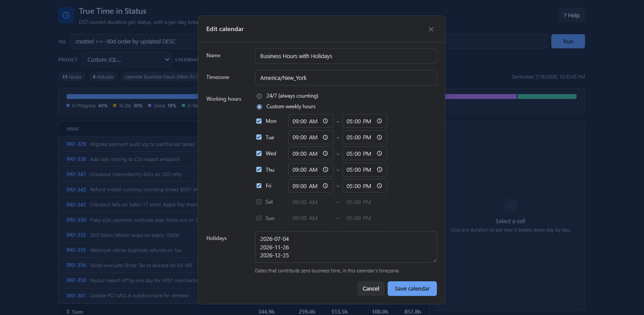Click the green segment of status bar
Viewport: 644px width, 315px height.
[547, 97]
